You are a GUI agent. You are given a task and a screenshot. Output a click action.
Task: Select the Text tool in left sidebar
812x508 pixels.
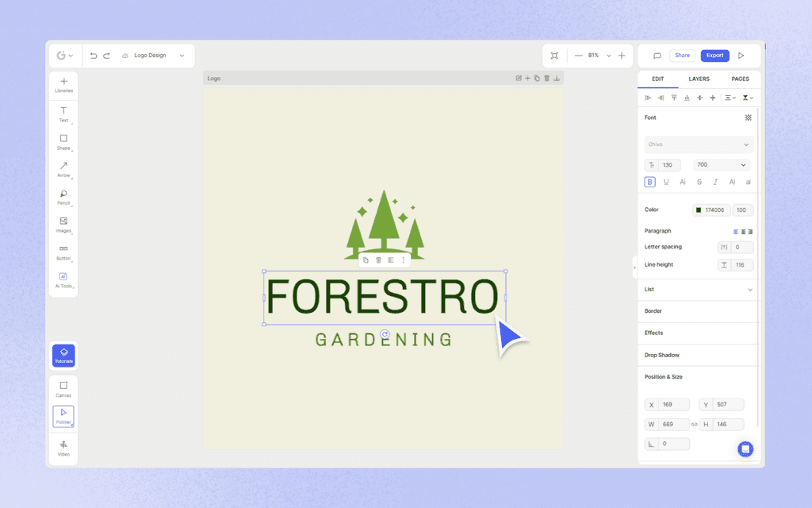63,114
